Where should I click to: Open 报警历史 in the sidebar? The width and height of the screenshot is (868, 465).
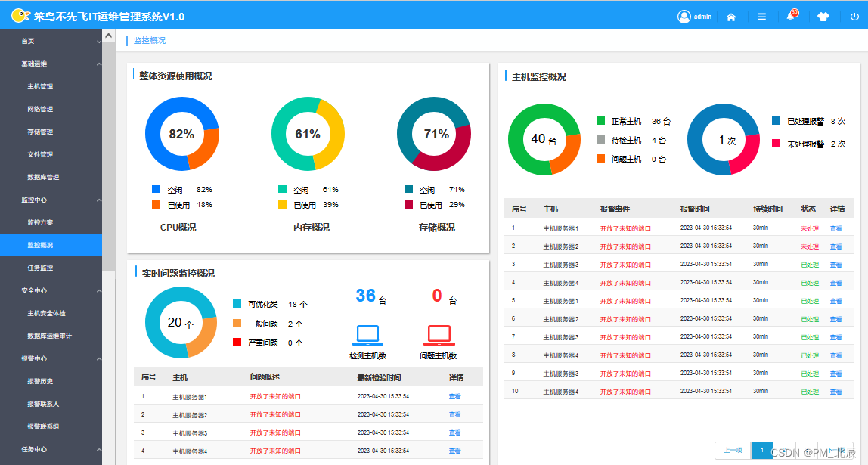tap(40, 381)
